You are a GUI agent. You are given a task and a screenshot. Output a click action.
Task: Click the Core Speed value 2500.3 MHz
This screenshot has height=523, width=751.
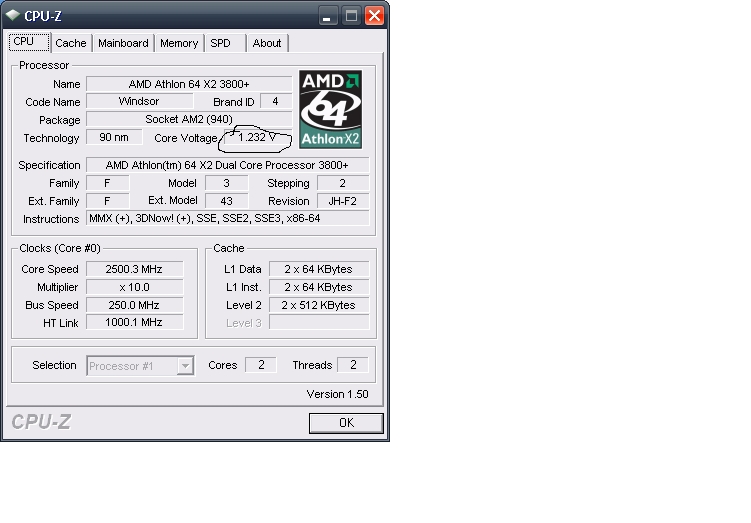click(135, 269)
